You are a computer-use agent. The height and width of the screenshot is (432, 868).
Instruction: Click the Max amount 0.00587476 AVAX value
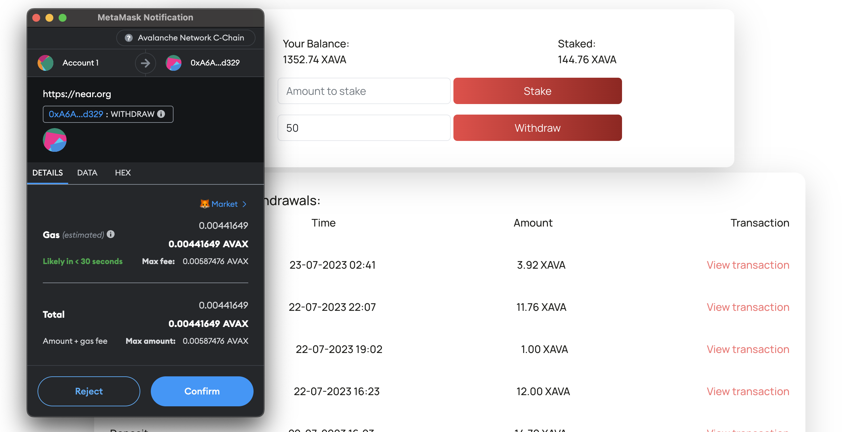[x=215, y=341]
